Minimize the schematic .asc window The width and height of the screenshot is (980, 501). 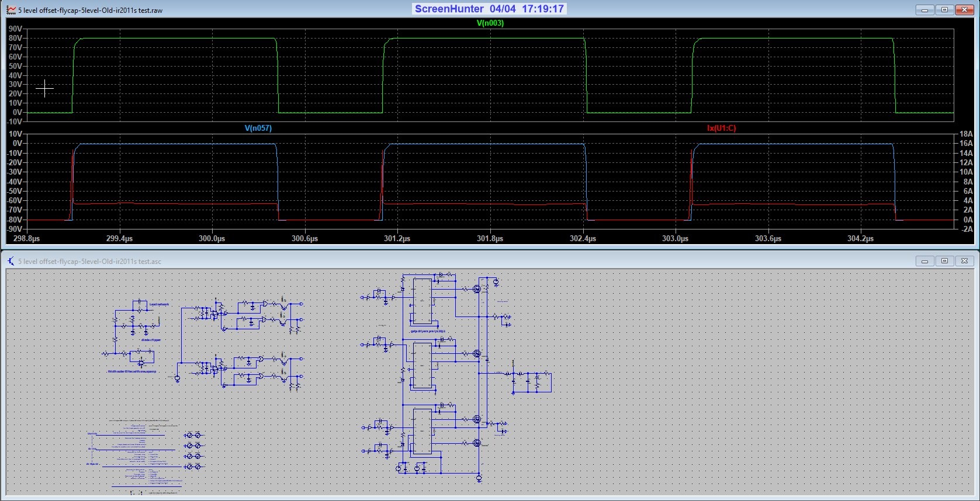coord(925,261)
